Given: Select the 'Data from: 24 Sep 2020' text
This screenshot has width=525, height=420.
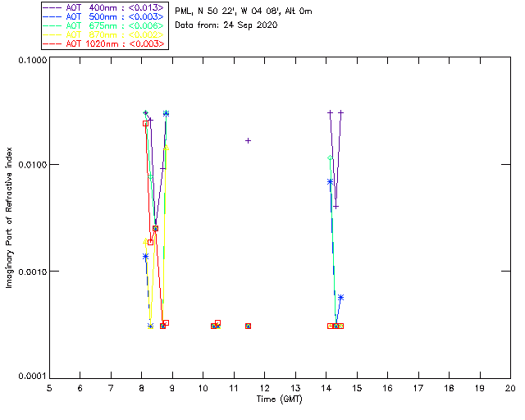Looking at the screenshot, I should coord(226,25).
